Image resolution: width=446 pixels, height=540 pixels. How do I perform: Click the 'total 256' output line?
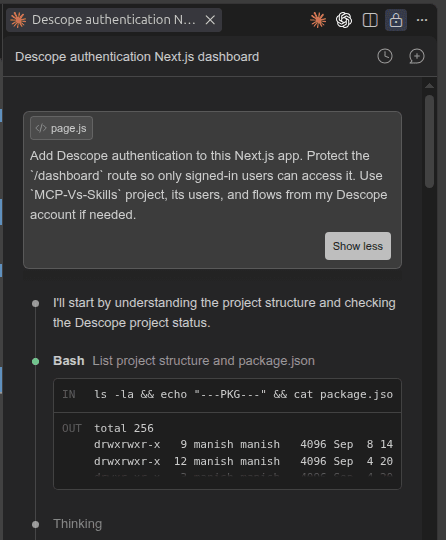click(124, 428)
